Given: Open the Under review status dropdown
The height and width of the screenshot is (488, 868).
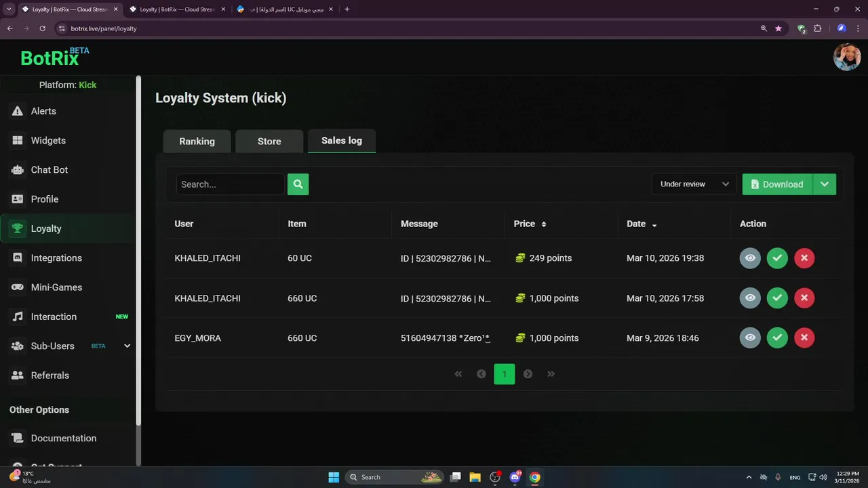Looking at the screenshot, I should pos(694,184).
